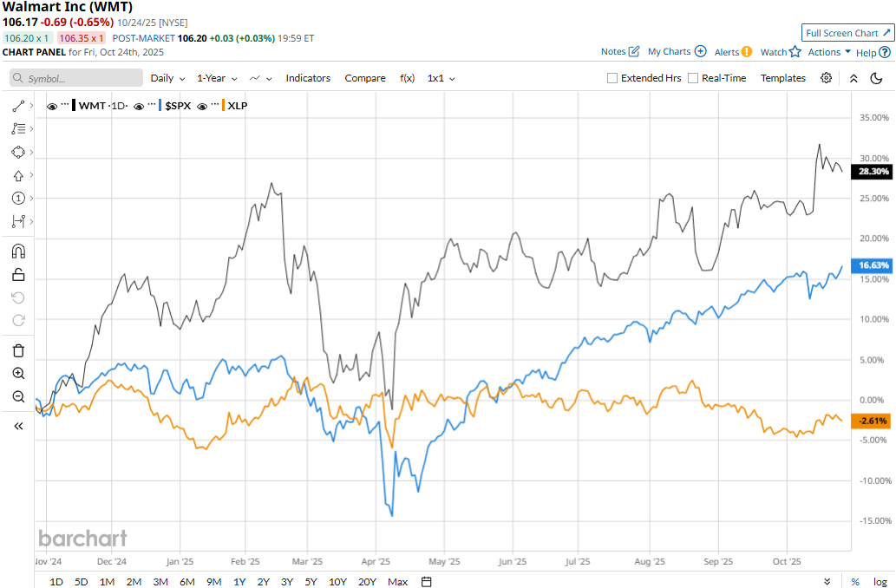Click the redo arrow icon
Screen dimensions: 896x588
tap(18, 321)
